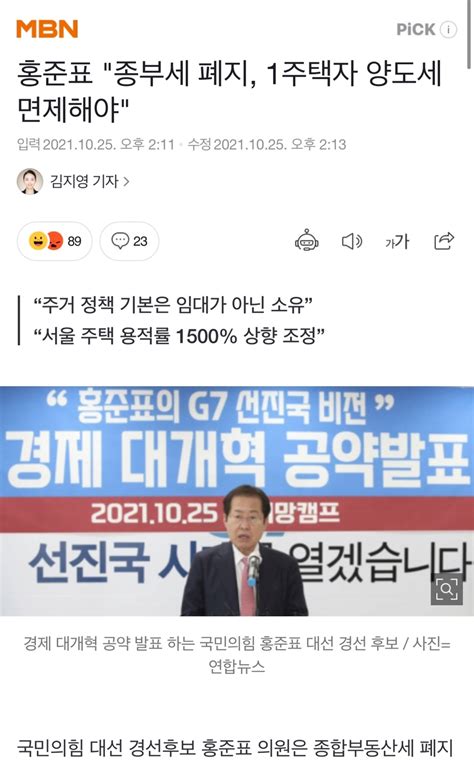The height and width of the screenshot is (765, 474).
Task: Tap the PiCK info circle icon
Action: (x=449, y=29)
